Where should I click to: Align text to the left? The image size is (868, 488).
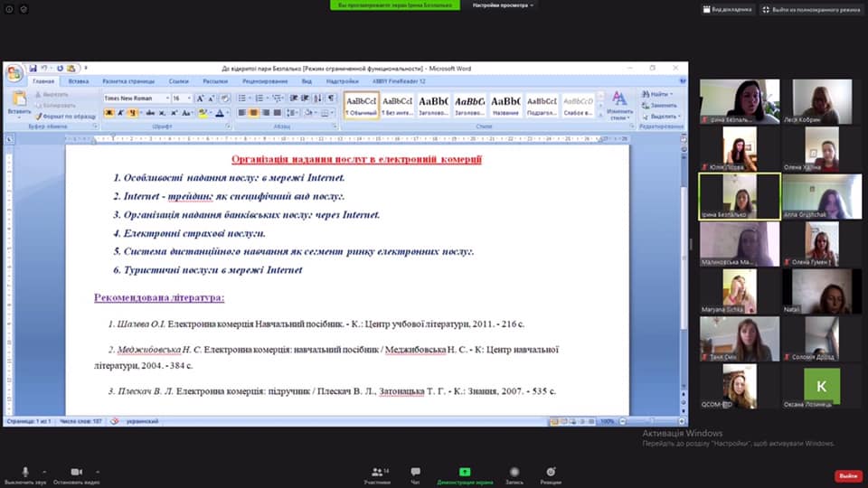tap(242, 113)
